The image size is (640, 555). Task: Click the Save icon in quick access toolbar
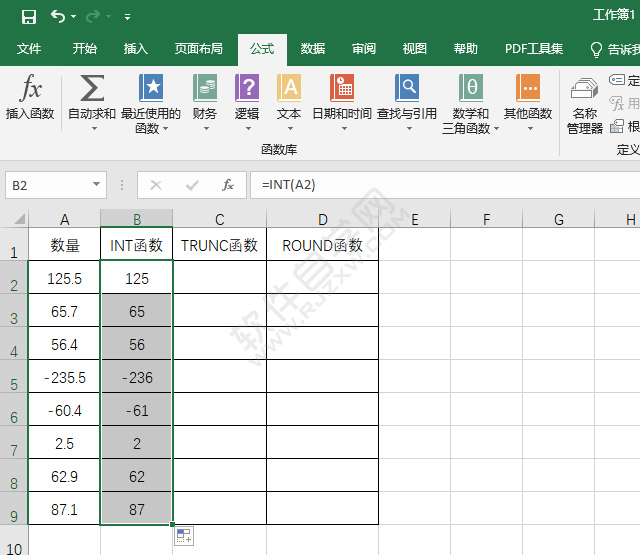point(29,16)
